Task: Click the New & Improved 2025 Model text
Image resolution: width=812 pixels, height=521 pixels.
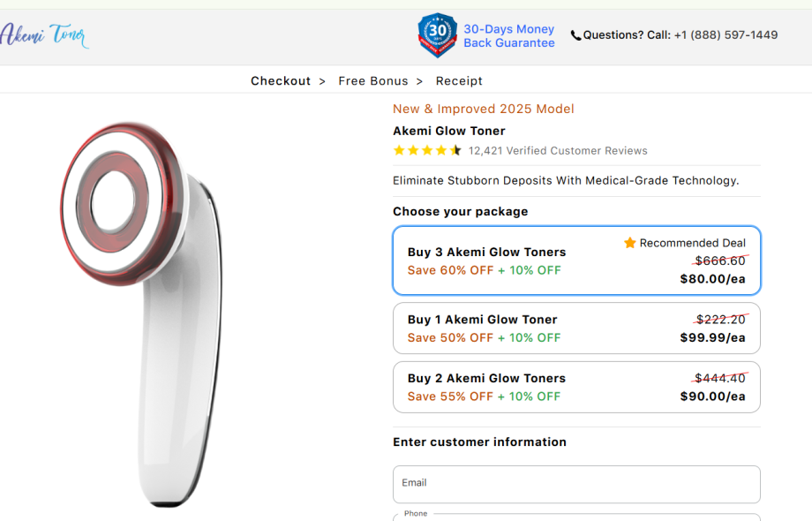Action: (484, 109)
